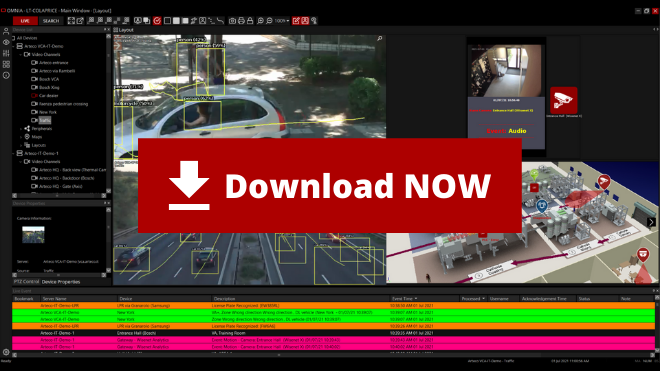Toggle the red edit layout toolbar button
This screenshot has height=371, width=660.
click(x=296, y=21)
